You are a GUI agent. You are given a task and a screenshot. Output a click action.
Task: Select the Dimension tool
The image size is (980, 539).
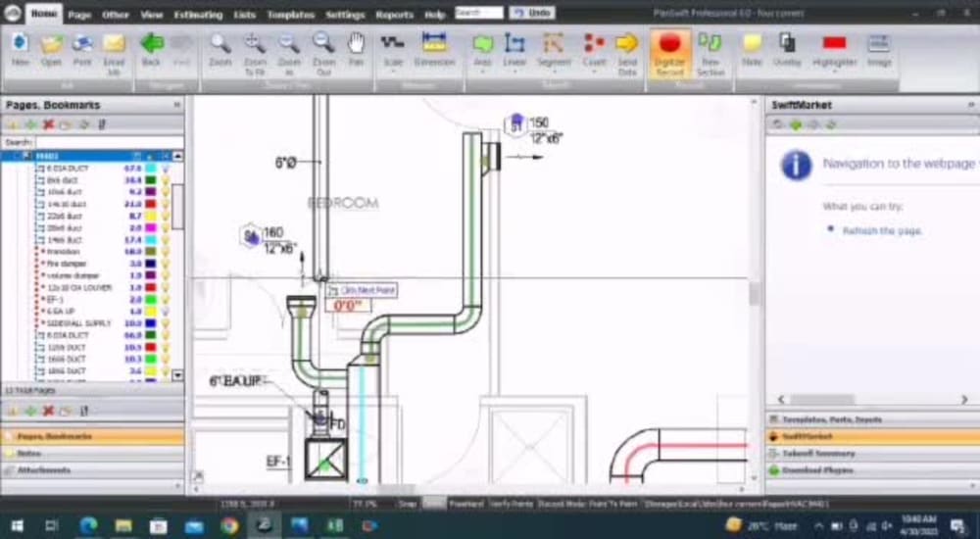pyautogui.click(x=434, y=44)
